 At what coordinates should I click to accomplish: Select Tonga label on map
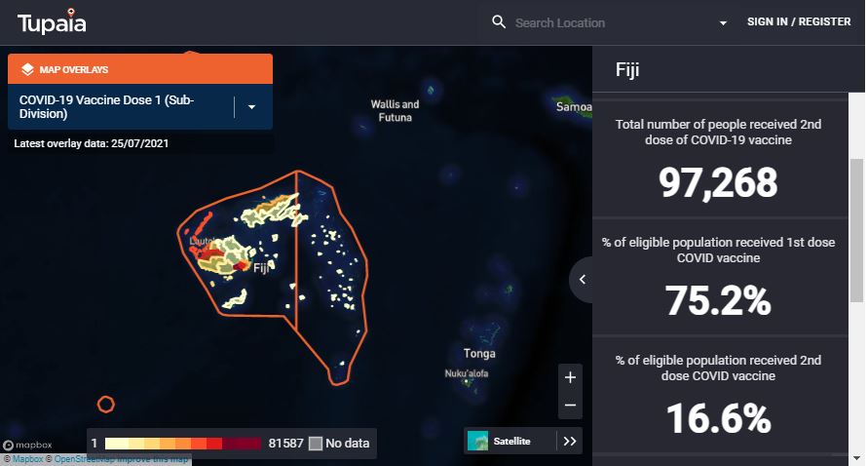(x=479, y=354)
